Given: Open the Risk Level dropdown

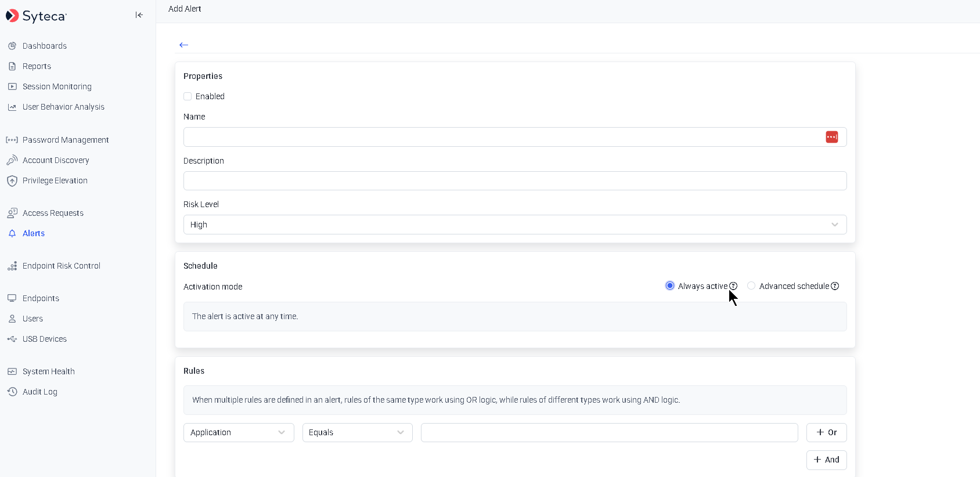Looking at the screenshot, I should (515, 225).
